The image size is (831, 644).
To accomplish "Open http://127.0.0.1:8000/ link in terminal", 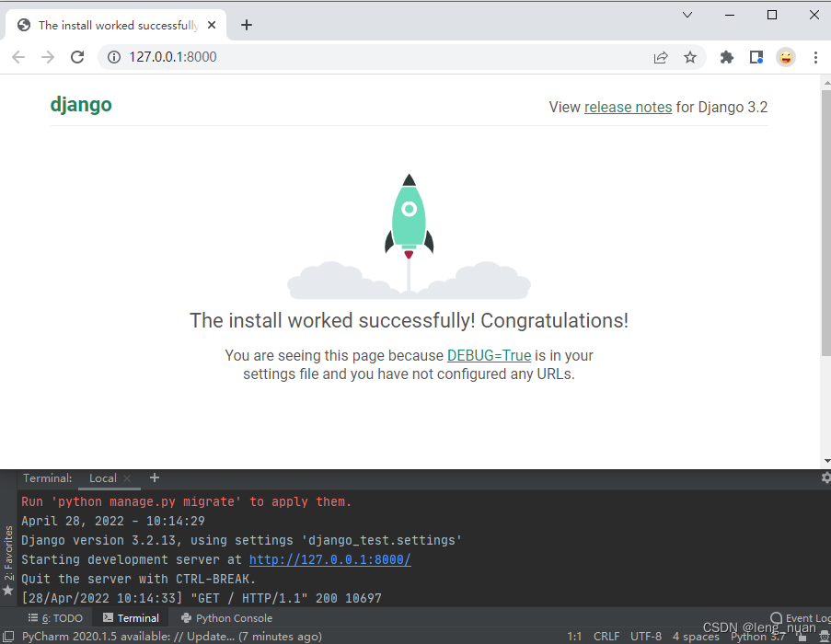I will [329, 559].
